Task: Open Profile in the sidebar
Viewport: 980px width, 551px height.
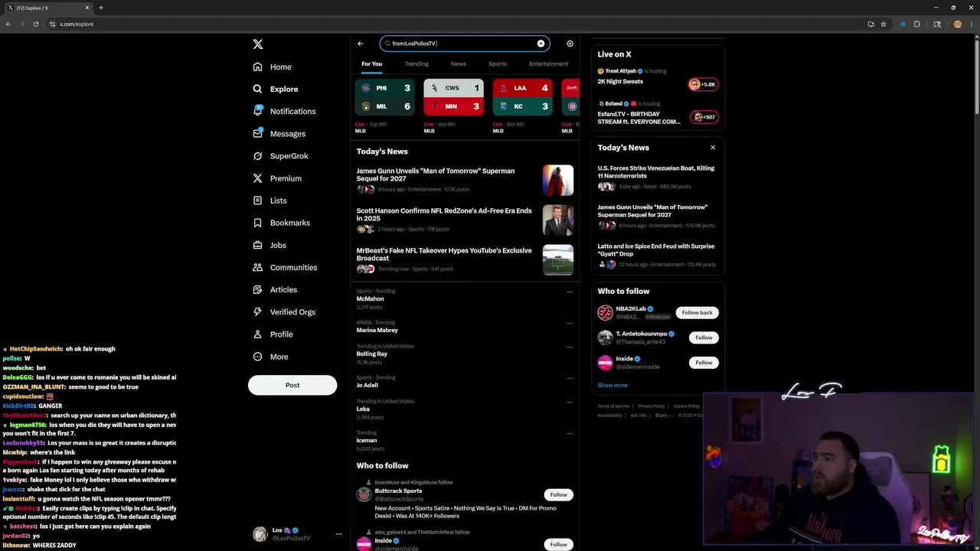Action: coord(273,334)
